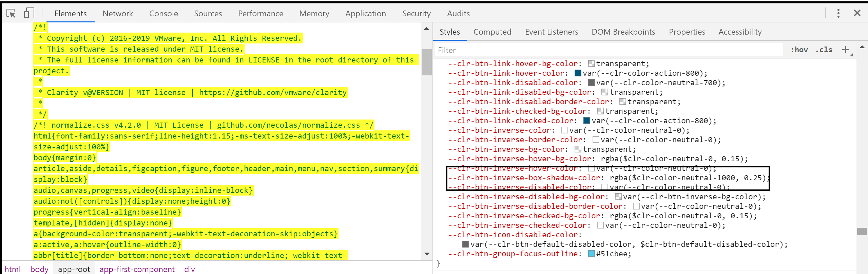868x274 pixels.
Task: Click div in the DOM breadcrumb
Action: 189,269
